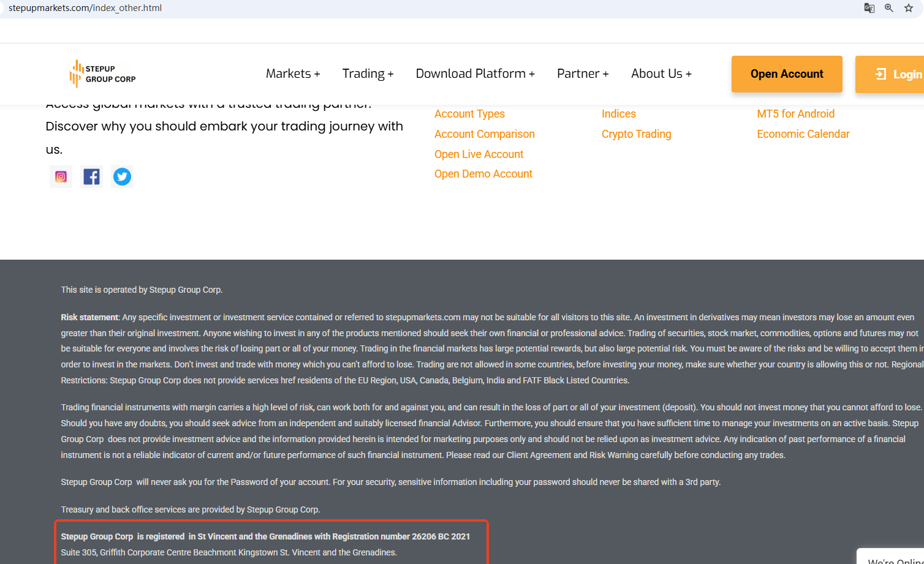Open the Economic Calendar link
Image resolution: width=924 pixels, height=564 pixels.
pyautogui.click(x=803, y=134)
